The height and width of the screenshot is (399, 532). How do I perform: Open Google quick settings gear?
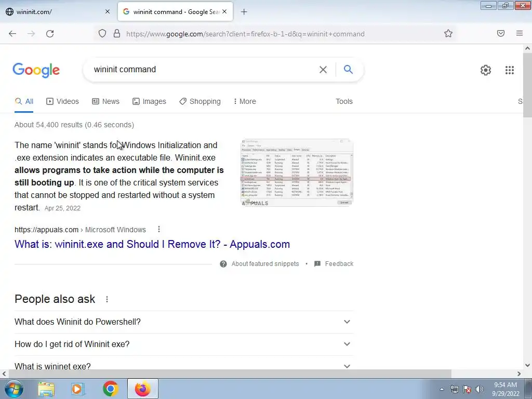coord(486,70)
